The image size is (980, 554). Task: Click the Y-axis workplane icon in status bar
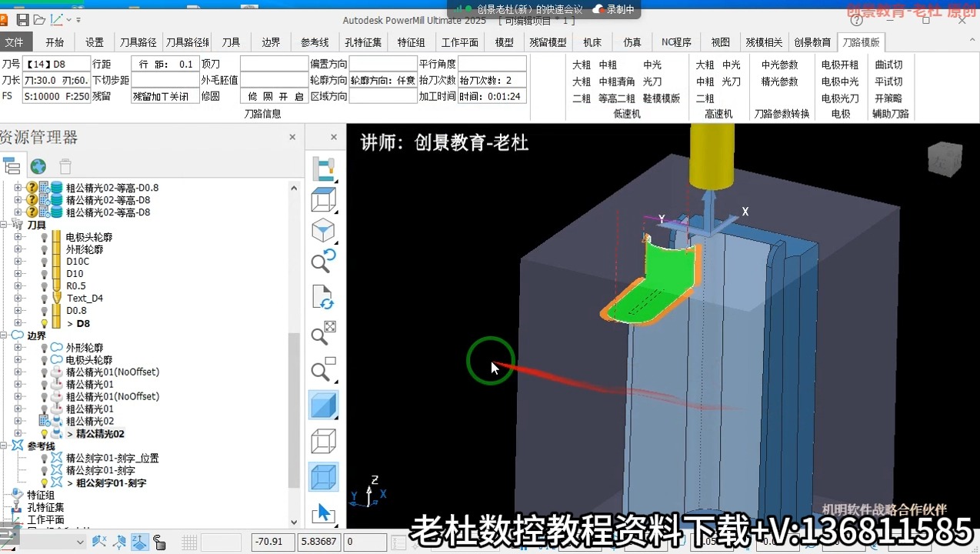coord(119,542)
